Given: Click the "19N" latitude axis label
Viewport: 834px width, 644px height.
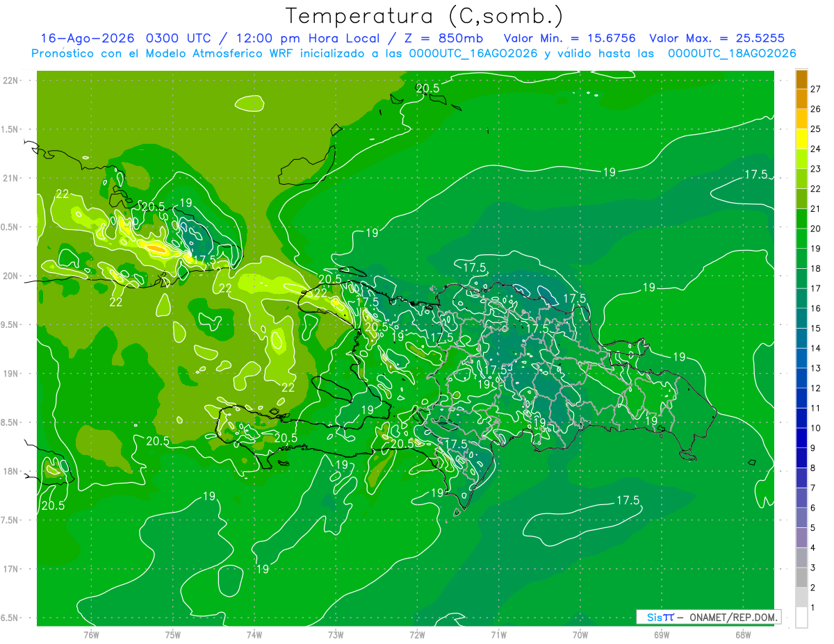Looking at the screenshot, I should pyautogui.click(x=12, y=374).
